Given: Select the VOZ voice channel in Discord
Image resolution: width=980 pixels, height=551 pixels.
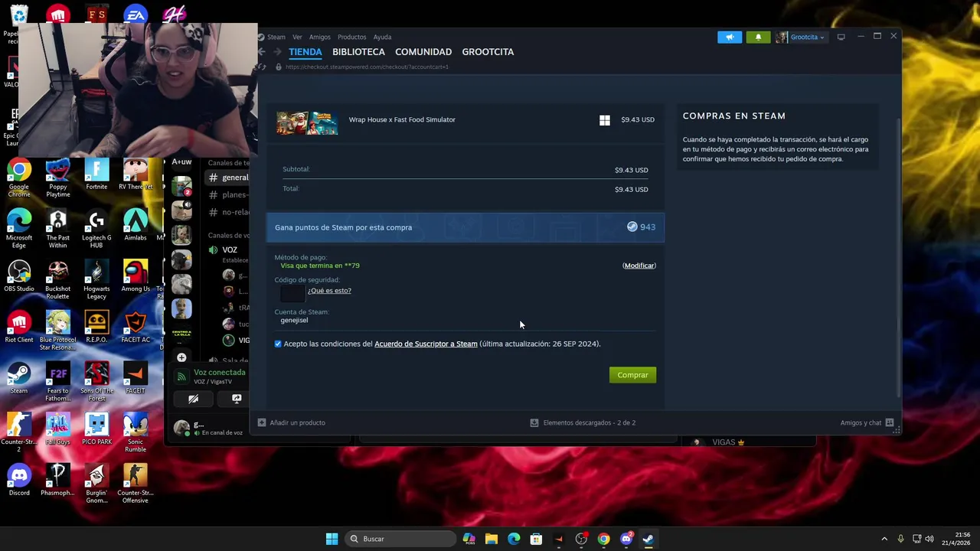Looking at the screenshot, I should pyautogui.click(x=229, y=250).
